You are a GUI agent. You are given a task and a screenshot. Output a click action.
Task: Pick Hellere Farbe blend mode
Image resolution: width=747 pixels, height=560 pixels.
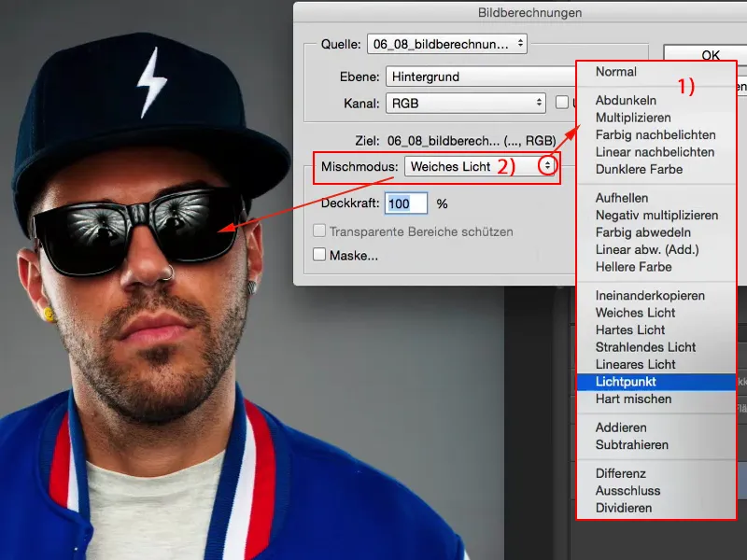[x=633, y=267]
